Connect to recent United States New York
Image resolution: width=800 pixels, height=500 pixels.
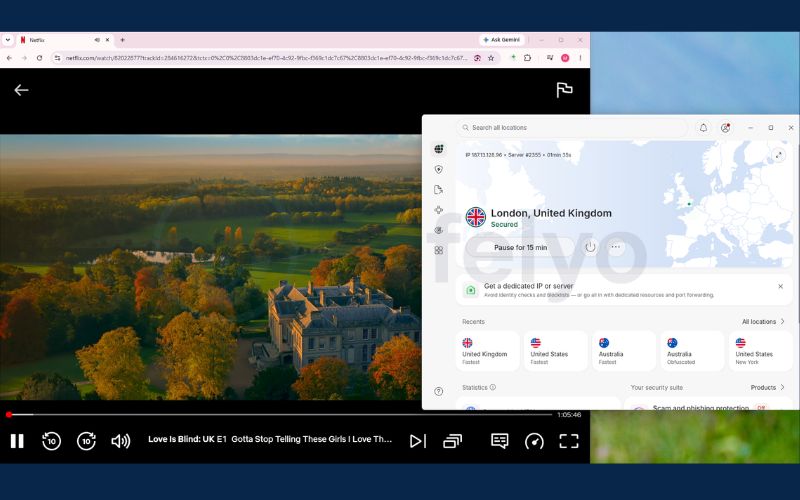click(x=761, y=351)
